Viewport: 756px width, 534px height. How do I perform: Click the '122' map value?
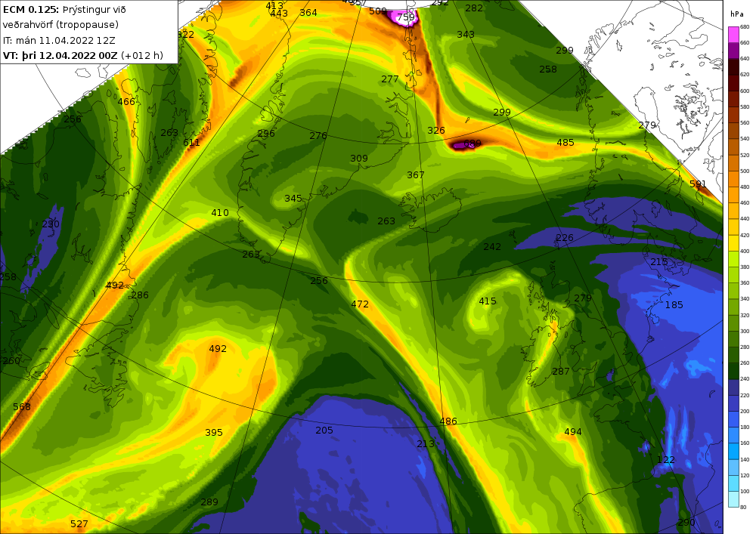tap(666, 460)
